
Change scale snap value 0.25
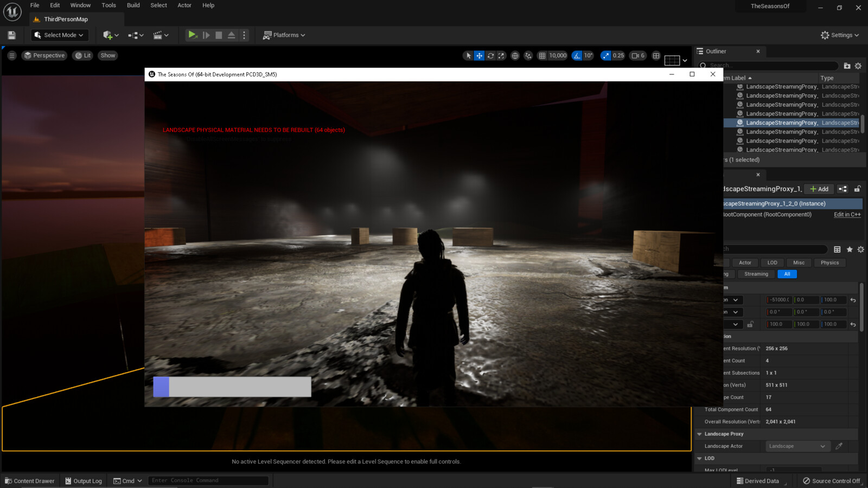[x=618, y=55]
